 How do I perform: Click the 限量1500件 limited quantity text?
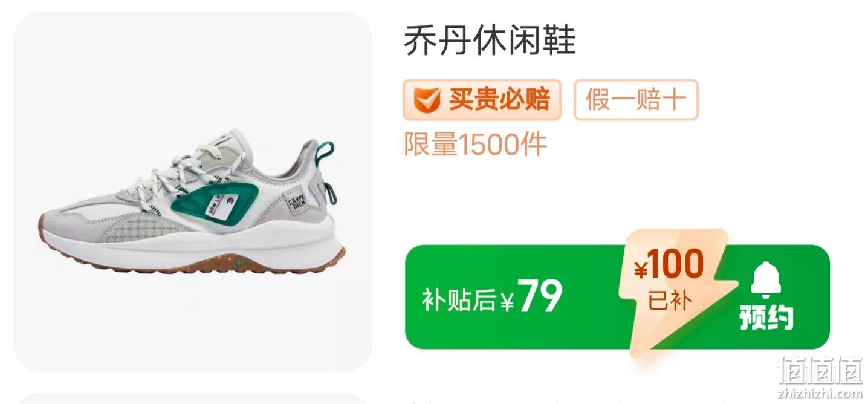pyautogui.click(x=475, y=145)
